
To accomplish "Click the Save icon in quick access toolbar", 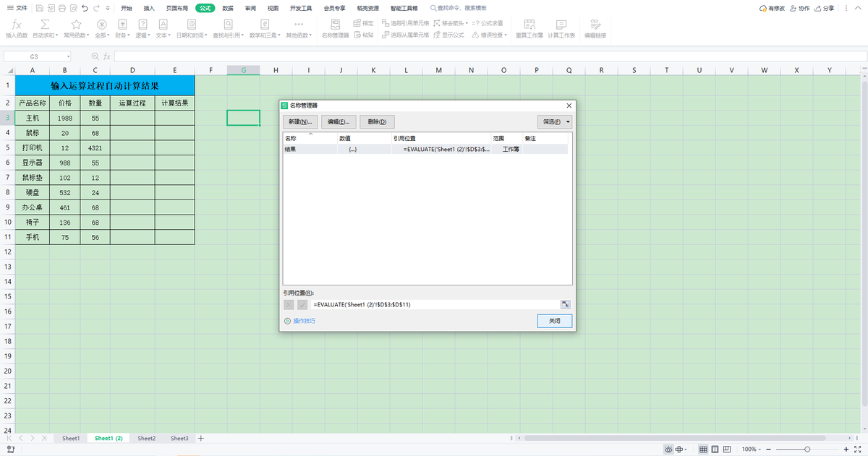I will pyautogui.click(x=39, y=8).
